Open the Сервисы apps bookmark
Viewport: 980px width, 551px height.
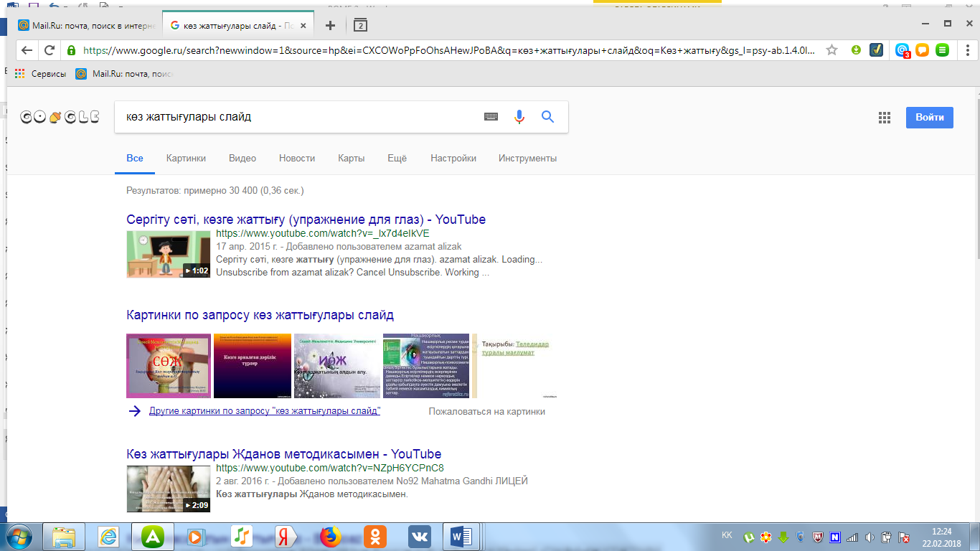click(40, 73)
